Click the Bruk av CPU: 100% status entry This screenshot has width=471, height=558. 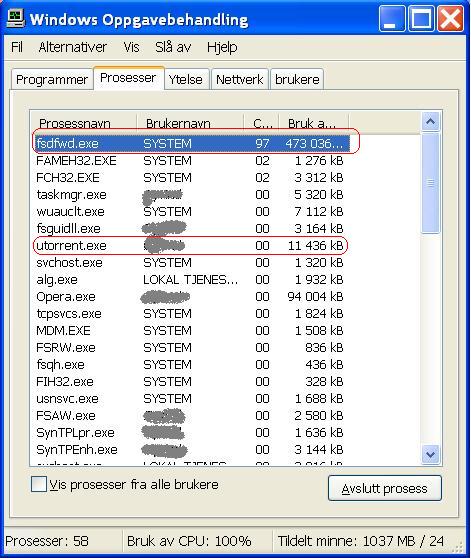click(189, 541)
